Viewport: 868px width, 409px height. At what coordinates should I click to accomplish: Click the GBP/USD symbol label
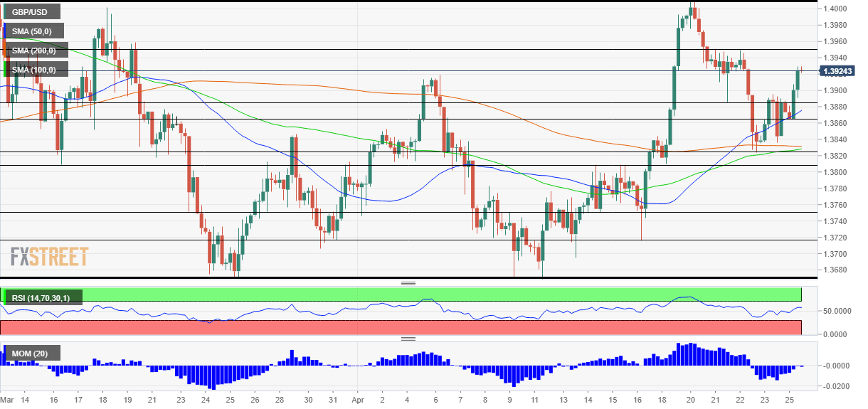[31, 11]
